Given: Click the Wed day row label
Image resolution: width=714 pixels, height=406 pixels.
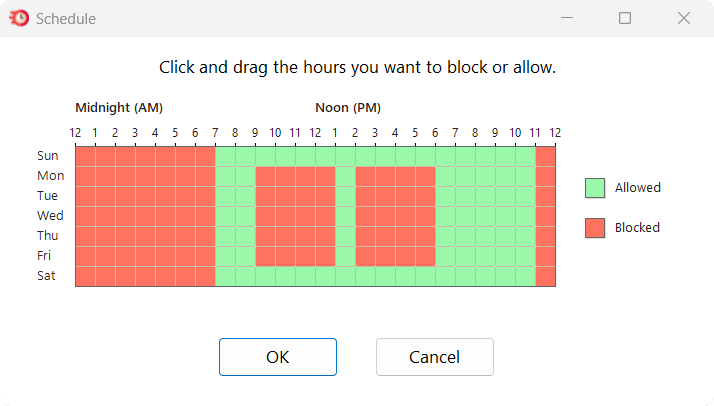Looking at the screenshot, I should 49,216.
